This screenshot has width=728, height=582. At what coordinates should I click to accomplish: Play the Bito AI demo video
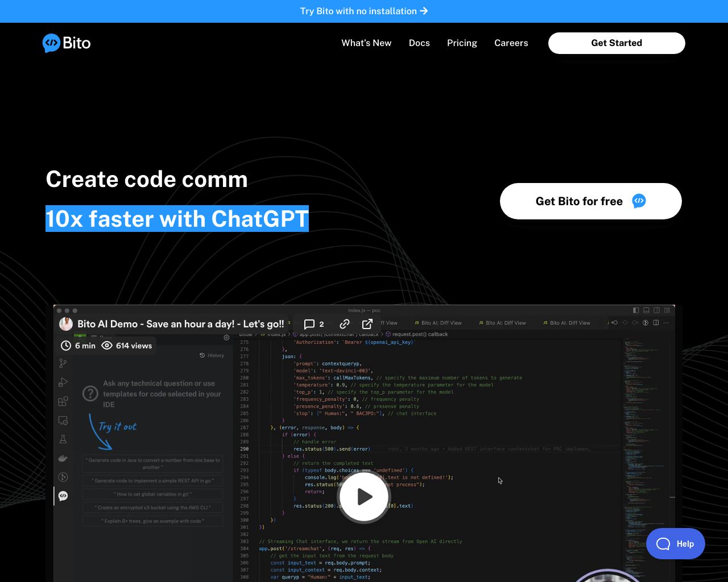364,497
